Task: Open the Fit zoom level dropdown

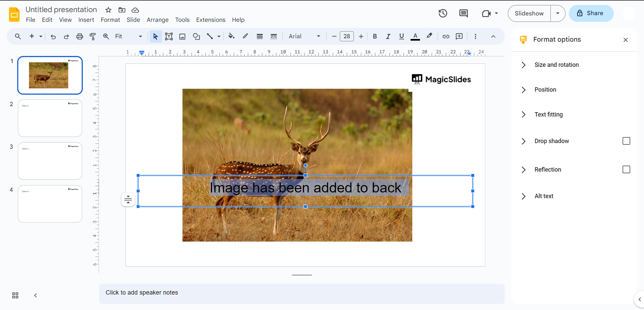Action: pos(128,36)
